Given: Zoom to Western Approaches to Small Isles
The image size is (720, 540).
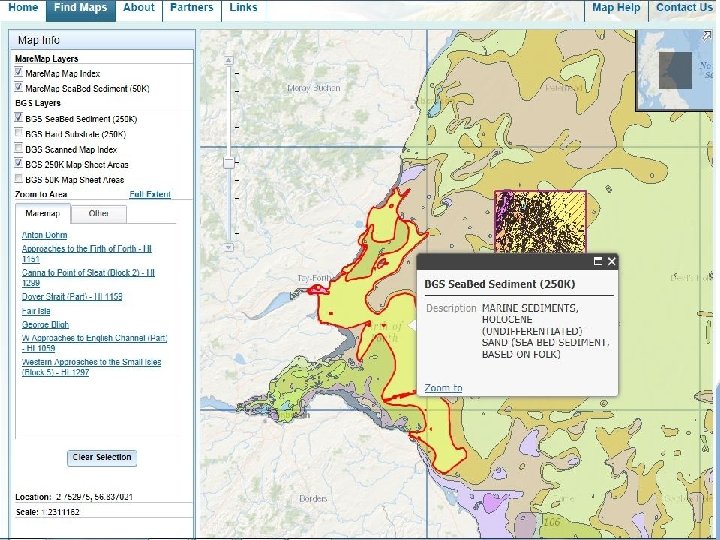Looking at the screenshot, I should pyautogui.click(x=91, y=367).
